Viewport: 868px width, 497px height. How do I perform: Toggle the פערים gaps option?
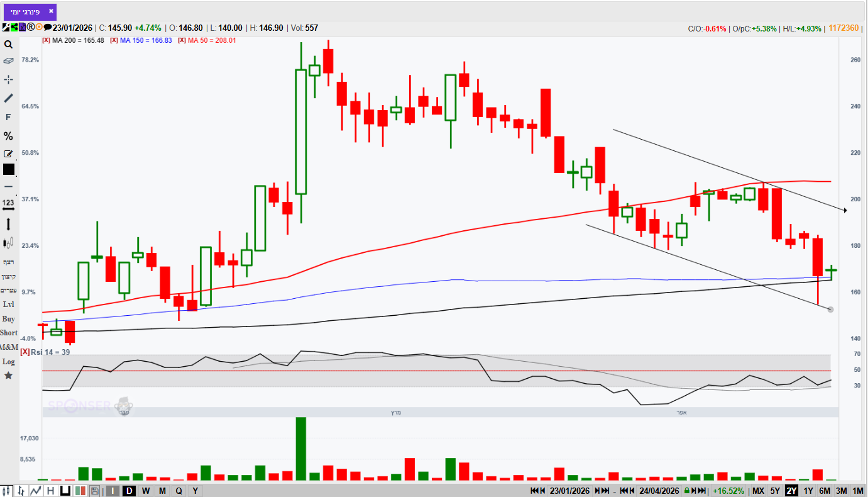[x=8, y=290]
